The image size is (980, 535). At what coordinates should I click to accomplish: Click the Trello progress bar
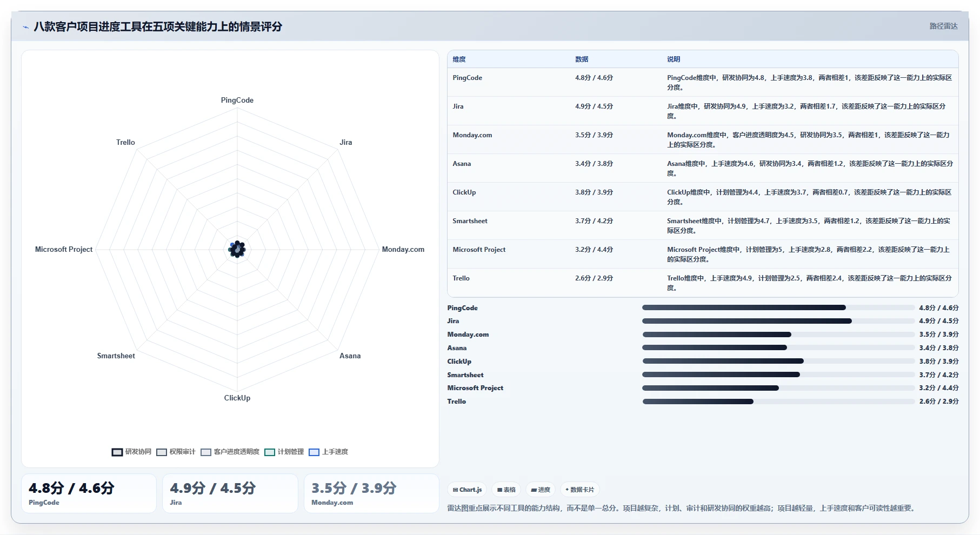778,402
